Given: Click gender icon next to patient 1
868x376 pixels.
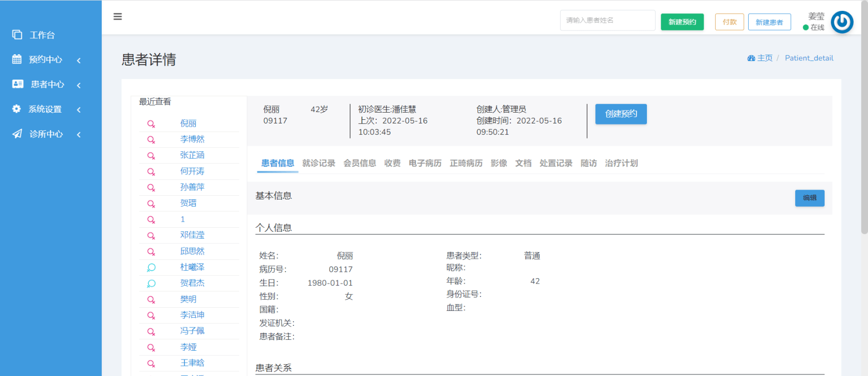Looking at the screenshot, I should pyautogui.click(x=151, y=220).
